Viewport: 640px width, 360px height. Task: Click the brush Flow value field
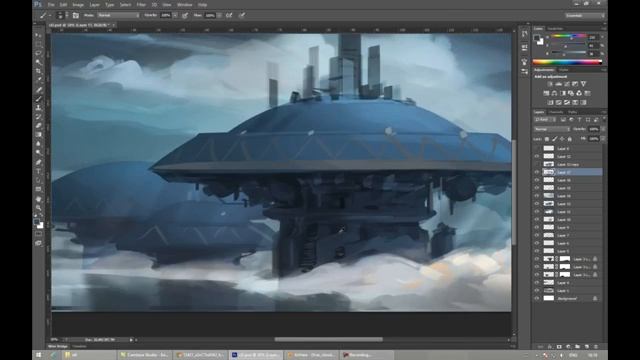pos(210,15)
